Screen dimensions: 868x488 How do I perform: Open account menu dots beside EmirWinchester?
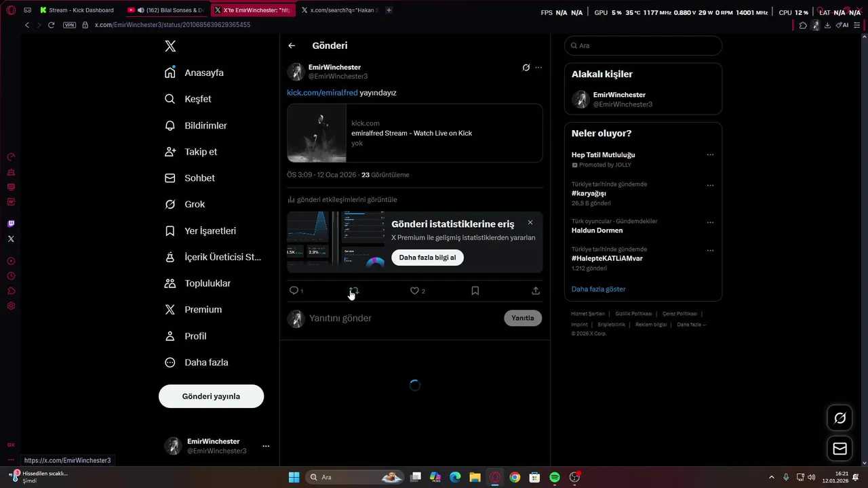coord(266,446)
